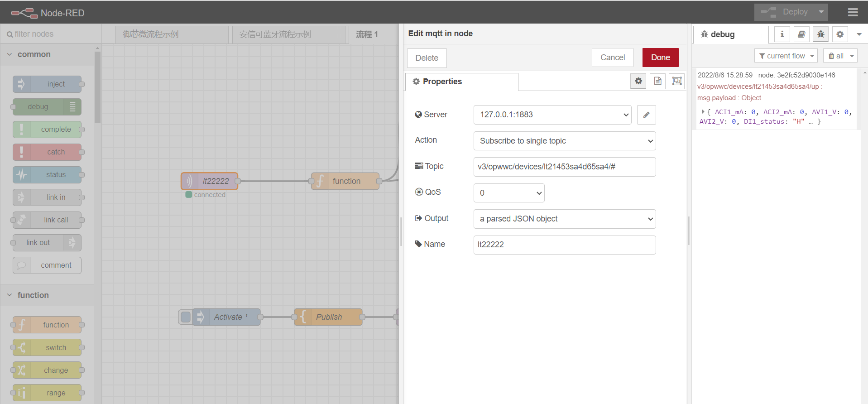Click the Deploy button
Viewport: 868px width, 404px height.
[785, 12]
